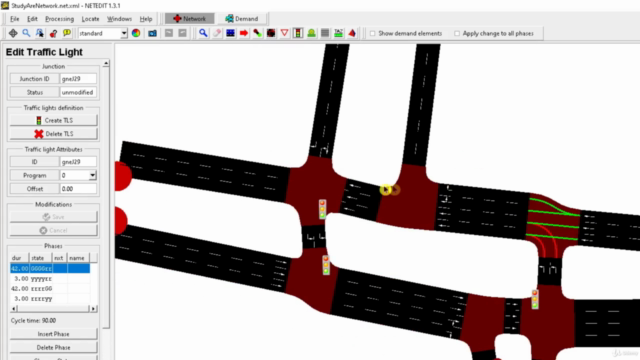The height and width of the screenshot is (360, 640).
Task: Open the coloring scheme editor color wheel
Action: coord(136,33)
